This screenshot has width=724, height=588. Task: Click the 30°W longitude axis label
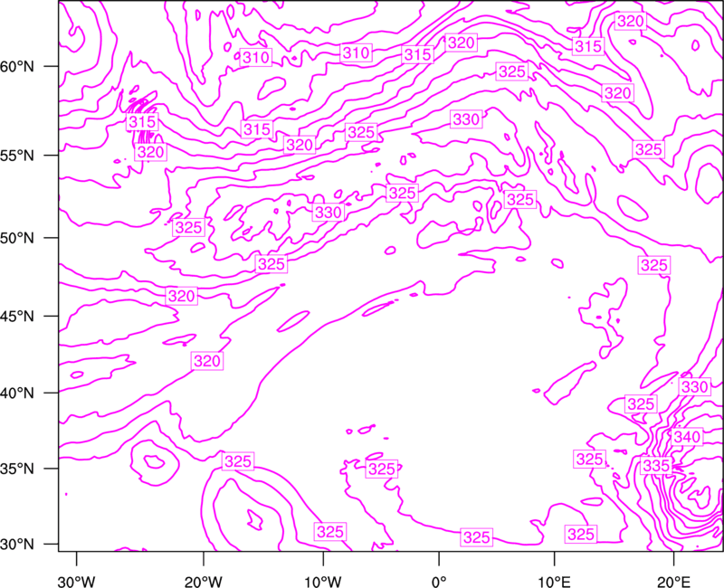point(76,582)
